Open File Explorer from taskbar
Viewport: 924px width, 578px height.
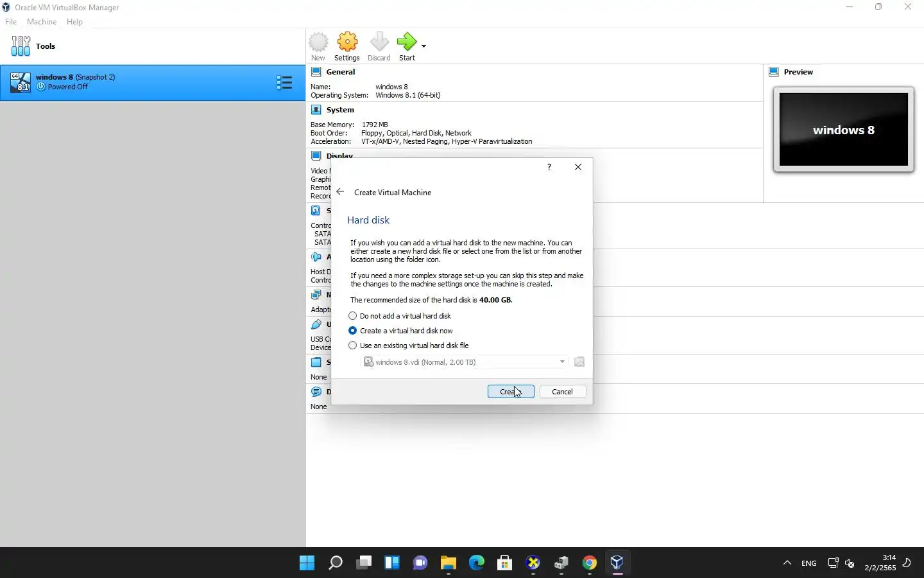click(x=449, y=563)
